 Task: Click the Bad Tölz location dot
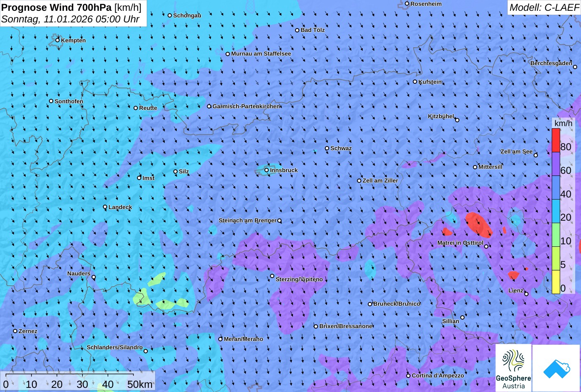(297, 30)
